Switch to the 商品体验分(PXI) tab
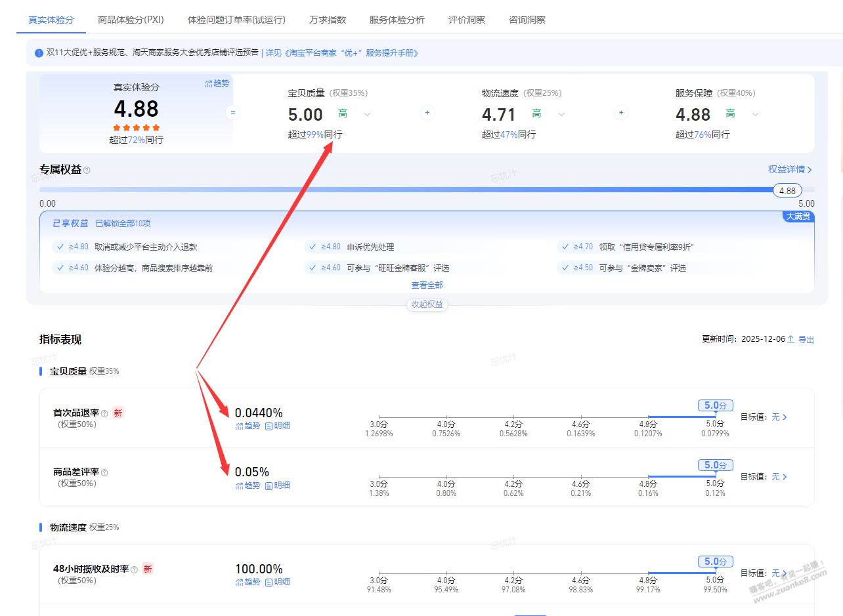843x616 pixels. click(130, 20)
